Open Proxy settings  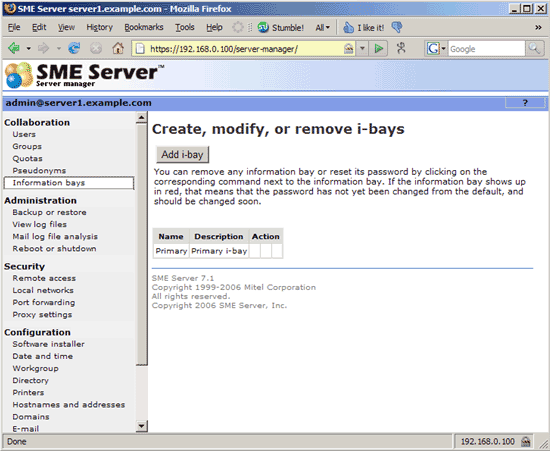click(42, 315)
